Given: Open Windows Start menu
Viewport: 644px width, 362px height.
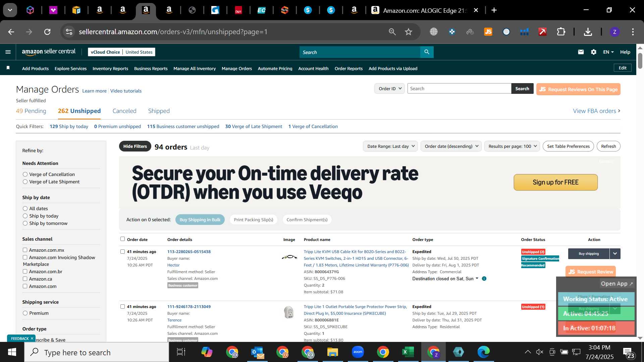Looking at the screenshot, I should click(12, 352).
